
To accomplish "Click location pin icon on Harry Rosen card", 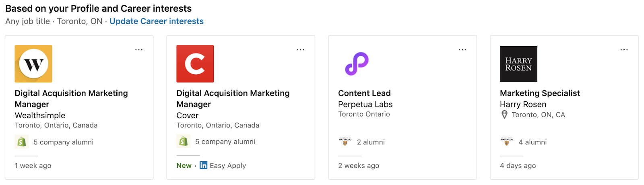I will pyautogui.click(x=504, y=115).
